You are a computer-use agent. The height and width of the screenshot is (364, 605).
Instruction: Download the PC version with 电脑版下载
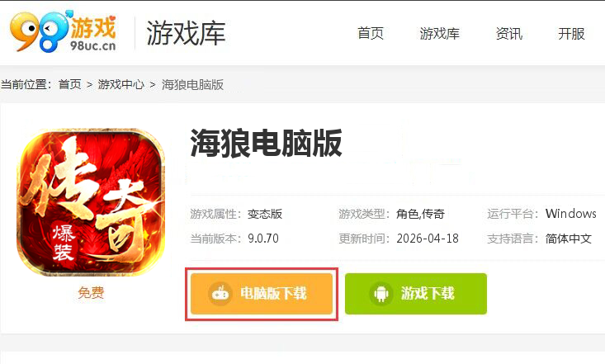[x=262, y=294]
